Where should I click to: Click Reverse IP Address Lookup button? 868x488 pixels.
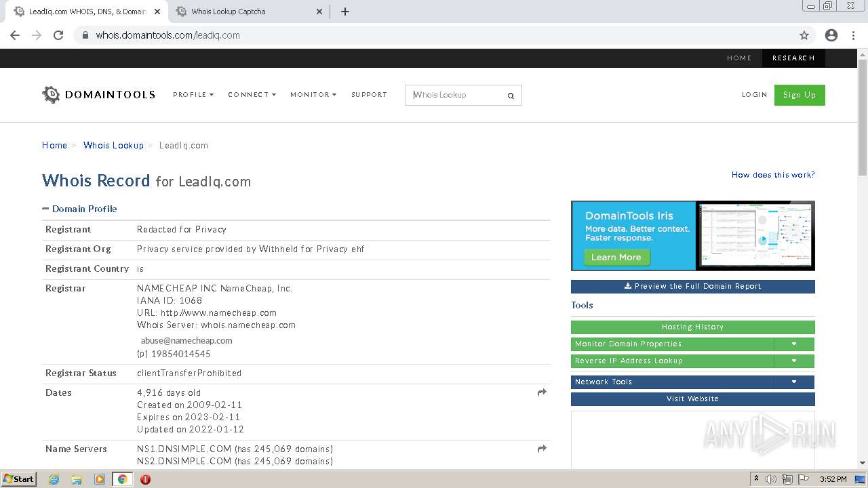[672, 361]
